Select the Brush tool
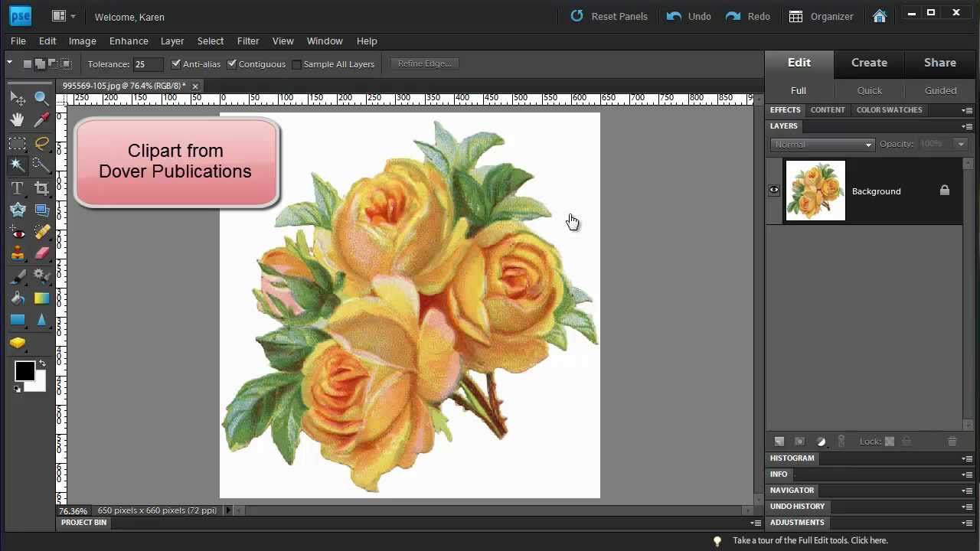Screen dimensions: 980x551 click(18, 276)
